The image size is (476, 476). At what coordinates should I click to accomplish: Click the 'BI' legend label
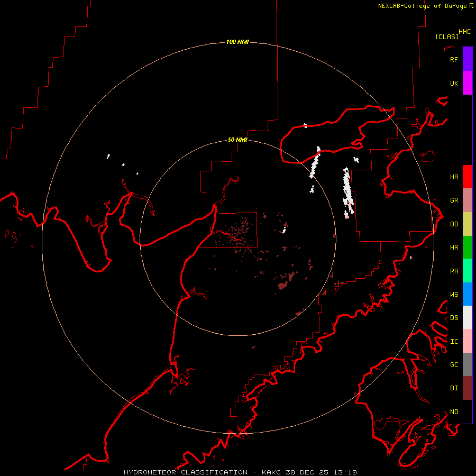(454, 388)
